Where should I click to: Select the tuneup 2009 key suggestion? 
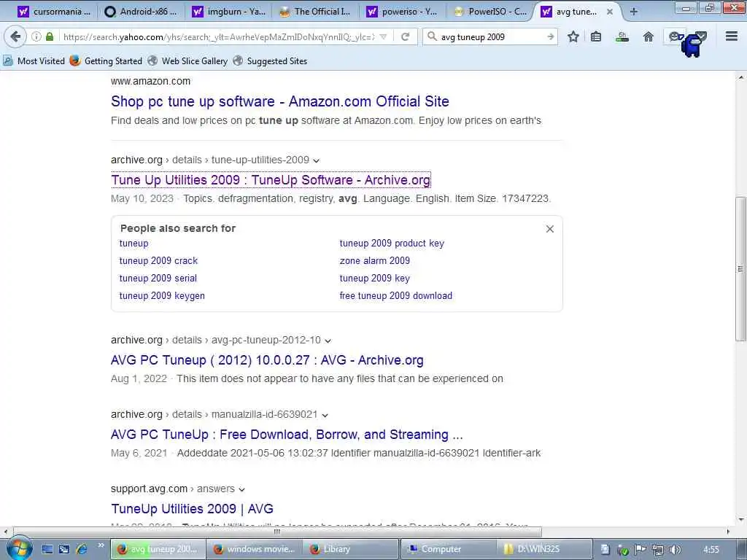(x=374, y=278)
